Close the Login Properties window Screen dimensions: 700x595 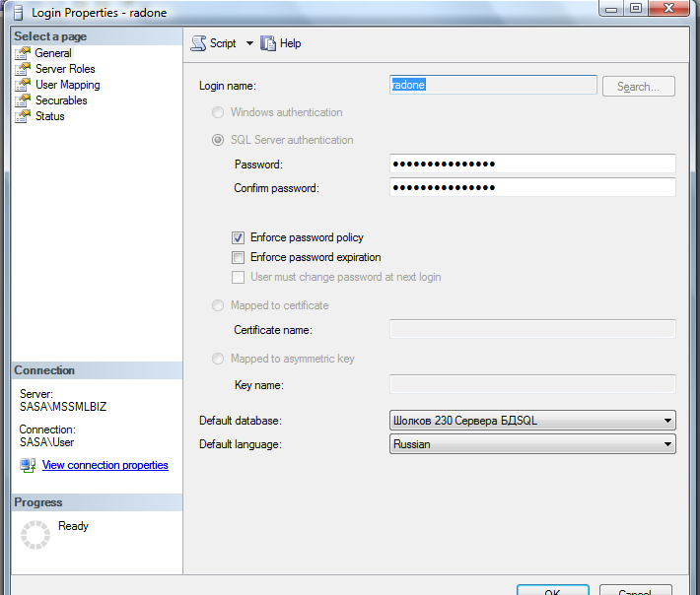668,9
